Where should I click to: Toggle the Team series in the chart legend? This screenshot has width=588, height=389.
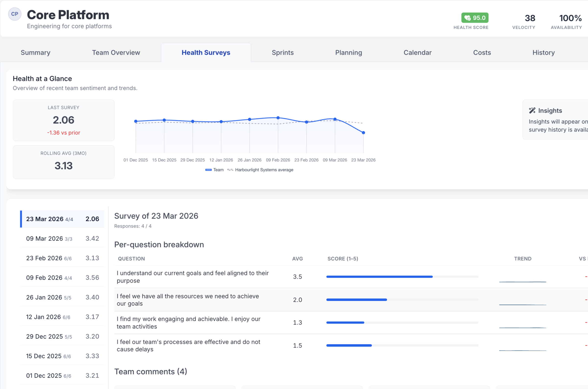coord(214,170)
